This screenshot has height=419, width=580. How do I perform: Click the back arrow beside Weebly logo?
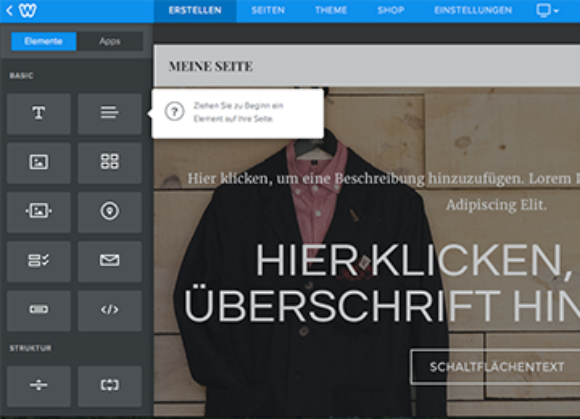point(10,10)
